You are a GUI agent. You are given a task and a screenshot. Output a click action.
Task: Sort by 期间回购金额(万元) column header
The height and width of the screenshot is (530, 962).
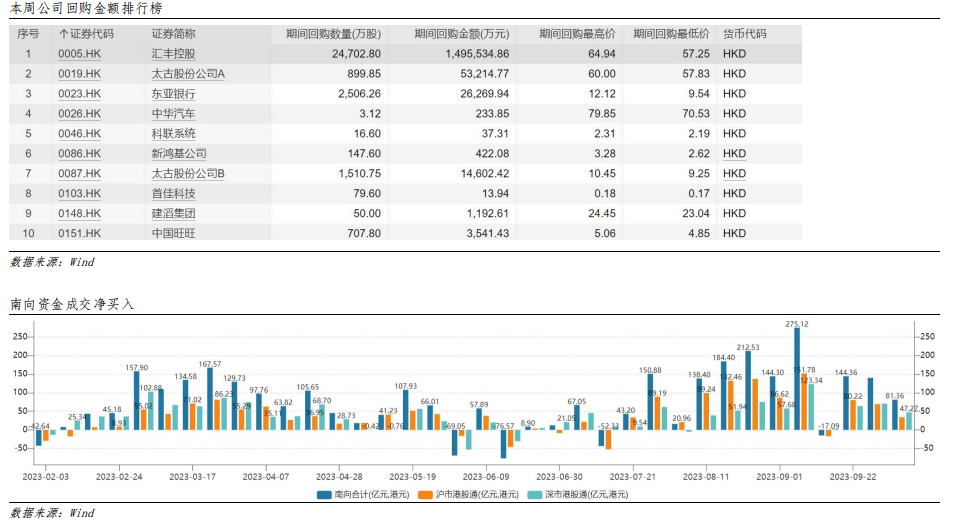click(x=462, y=34)
